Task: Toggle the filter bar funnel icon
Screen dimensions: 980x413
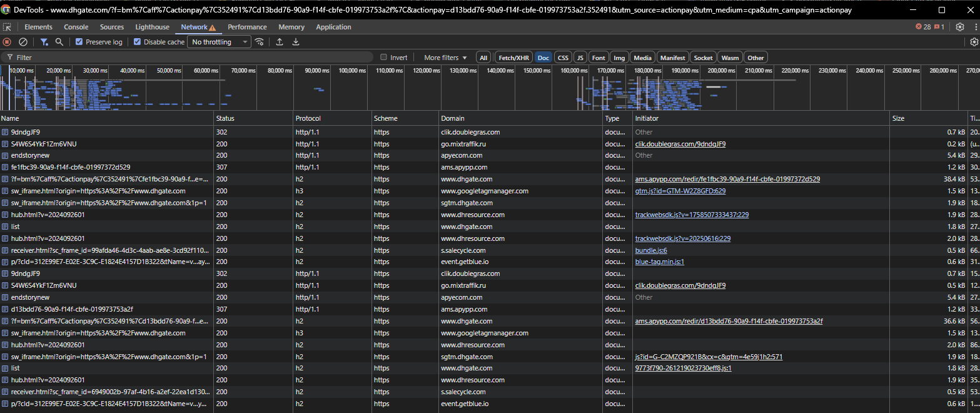Action: [x=44, y=42]
